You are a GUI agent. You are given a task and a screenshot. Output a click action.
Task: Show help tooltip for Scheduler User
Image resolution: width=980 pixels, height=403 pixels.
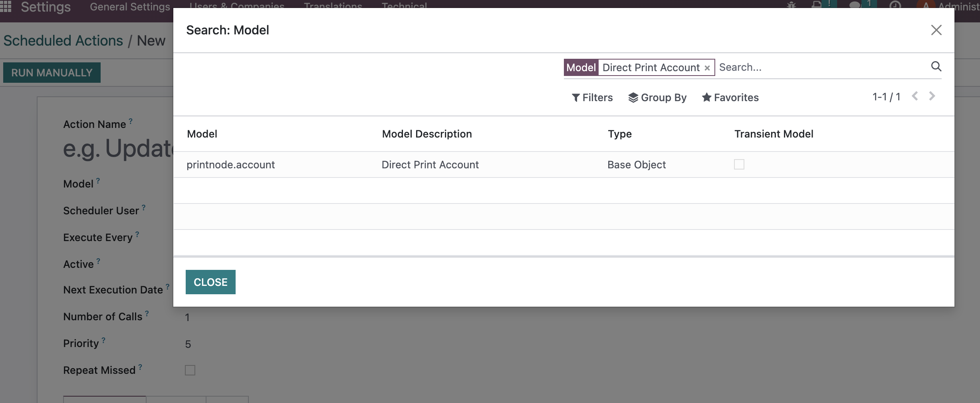[x=143, y=207]
